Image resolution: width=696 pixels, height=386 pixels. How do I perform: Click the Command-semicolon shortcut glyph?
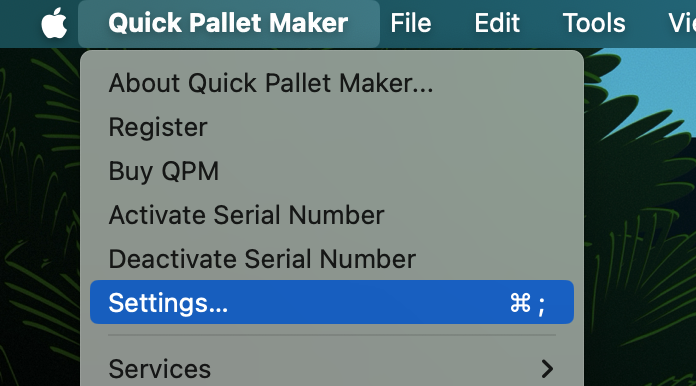527,303
